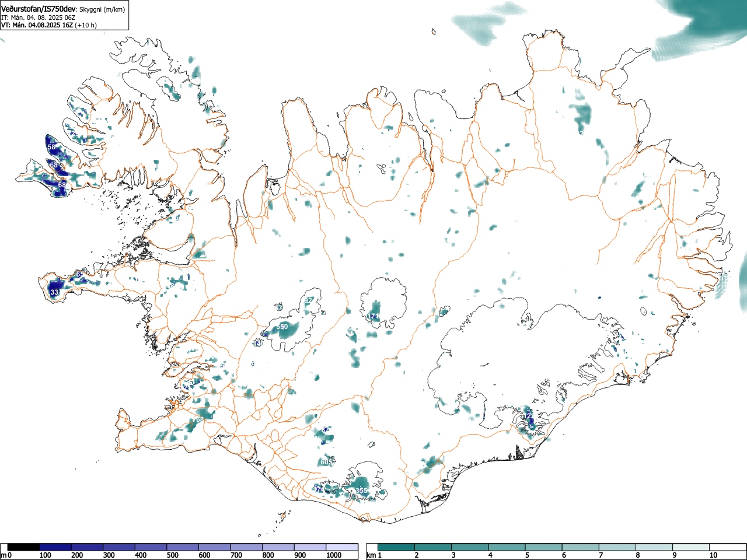747x560 pixels.
Task: Click the '174' value on Hofsjökull glacier
Action: coord(373,316)
